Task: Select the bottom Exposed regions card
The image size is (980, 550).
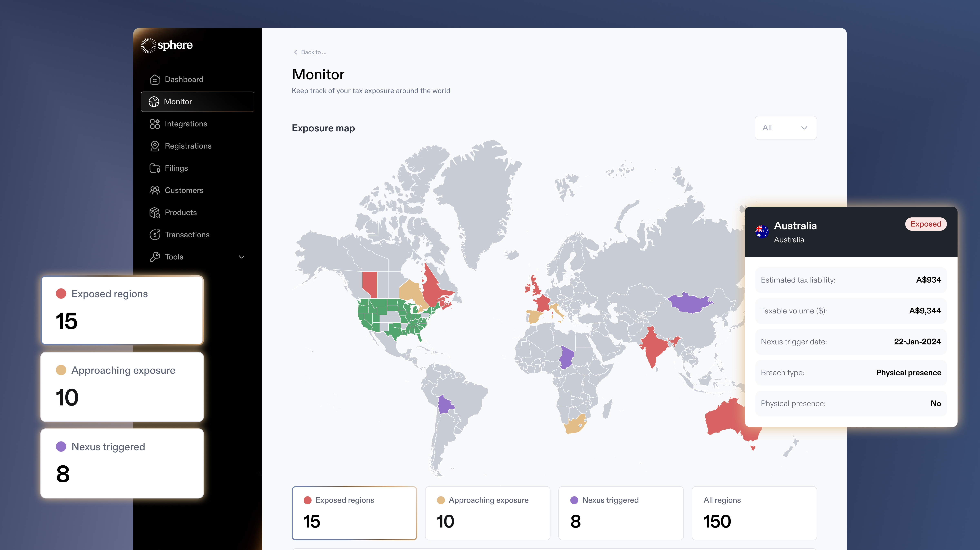Action: click(x=354, y=513)
